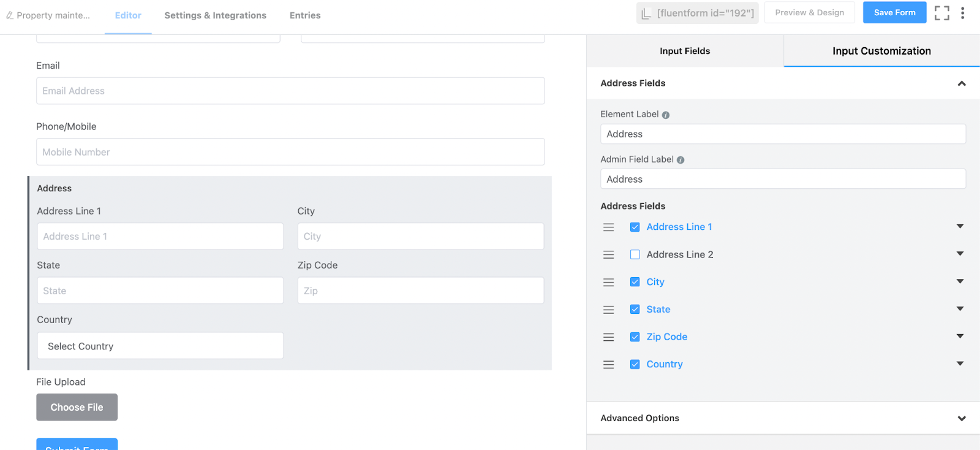Click the drag handle beside Address Line 1

[x=609, y=227]
